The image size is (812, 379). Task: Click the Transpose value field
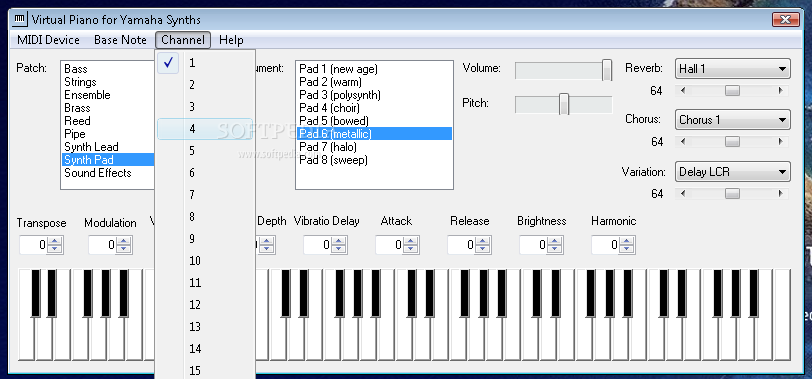[x=34, y=245]
